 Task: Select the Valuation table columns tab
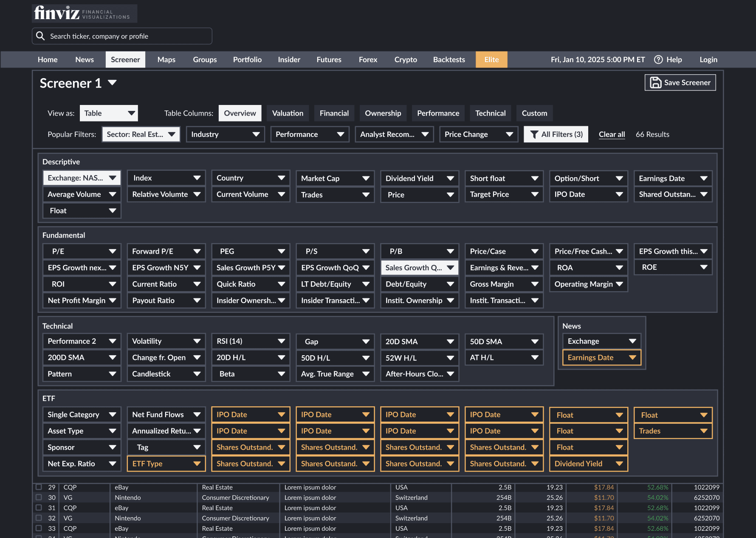[x=288, y=113]
